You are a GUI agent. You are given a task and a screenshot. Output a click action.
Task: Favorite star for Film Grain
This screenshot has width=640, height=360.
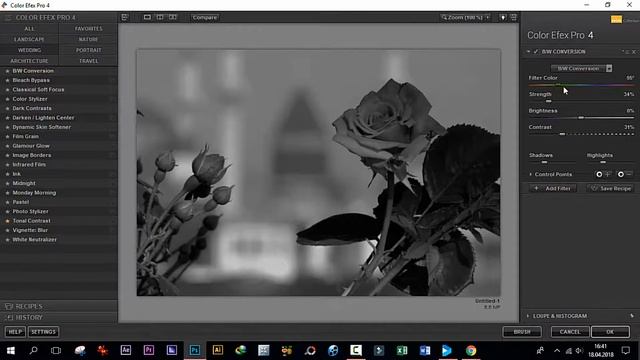(x=7, y=137)
